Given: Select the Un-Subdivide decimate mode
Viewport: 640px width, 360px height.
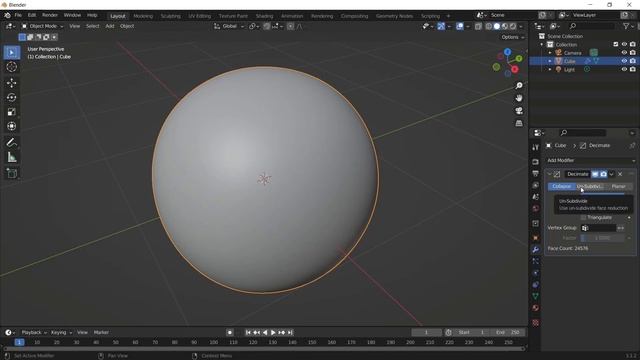Looking at the screenshot, I should click(590, 187).
